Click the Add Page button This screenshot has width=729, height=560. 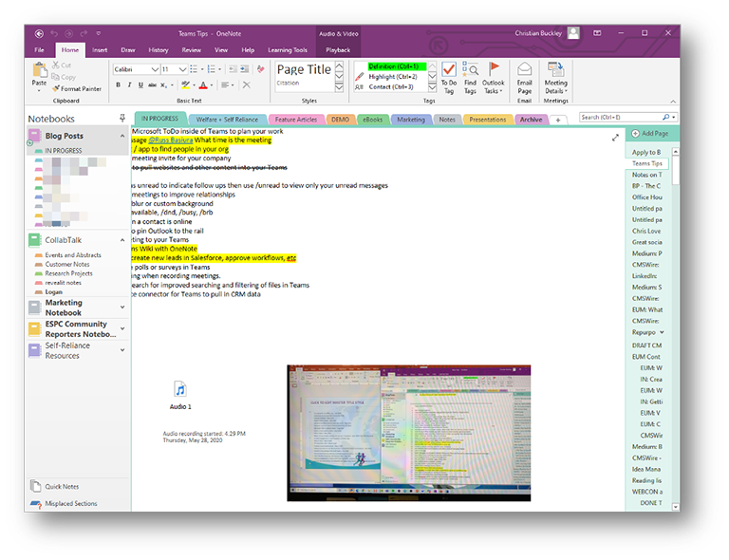pos(650,134)
